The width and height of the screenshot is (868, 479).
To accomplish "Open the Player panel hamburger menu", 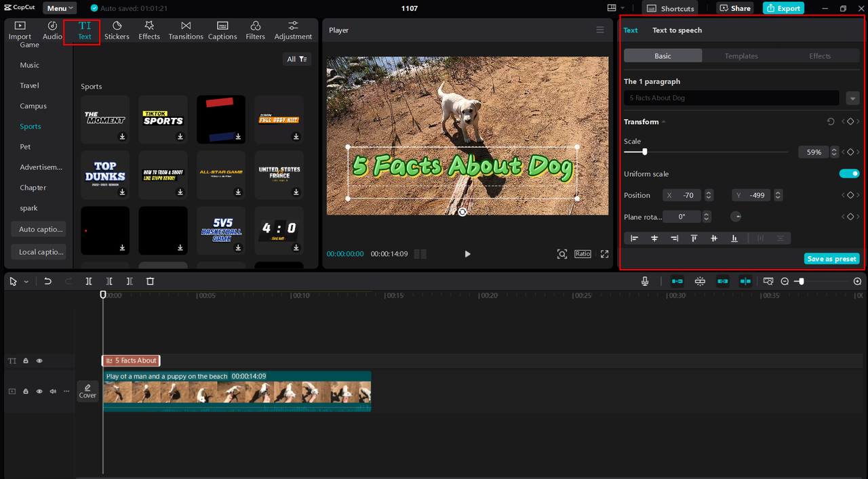I will point(599,30).
